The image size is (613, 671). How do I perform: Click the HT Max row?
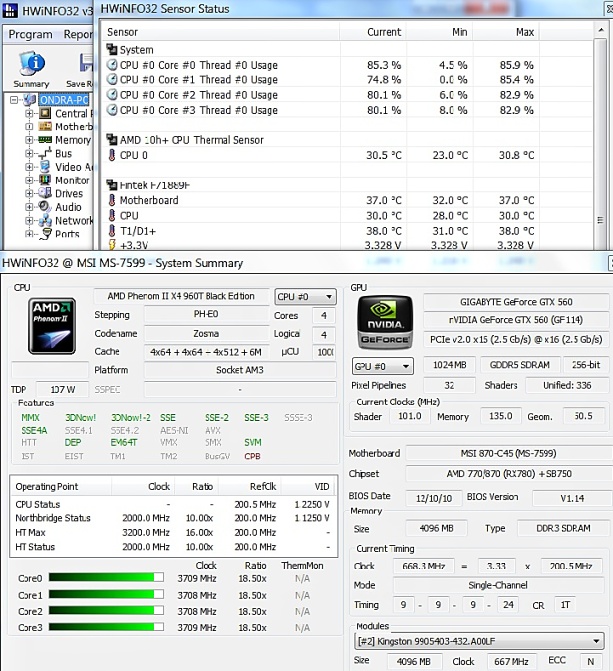pyautogui.click(x=173, y=532)
